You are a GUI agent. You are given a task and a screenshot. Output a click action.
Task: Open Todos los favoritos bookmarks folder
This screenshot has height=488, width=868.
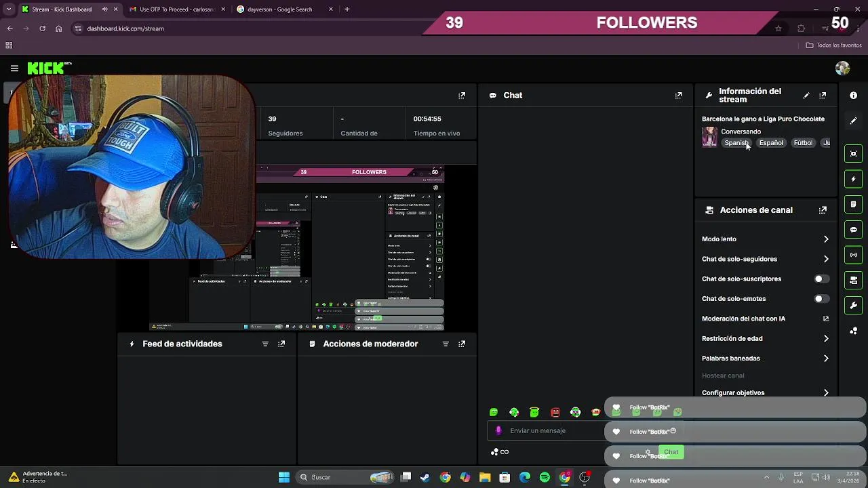click(833, 45)
